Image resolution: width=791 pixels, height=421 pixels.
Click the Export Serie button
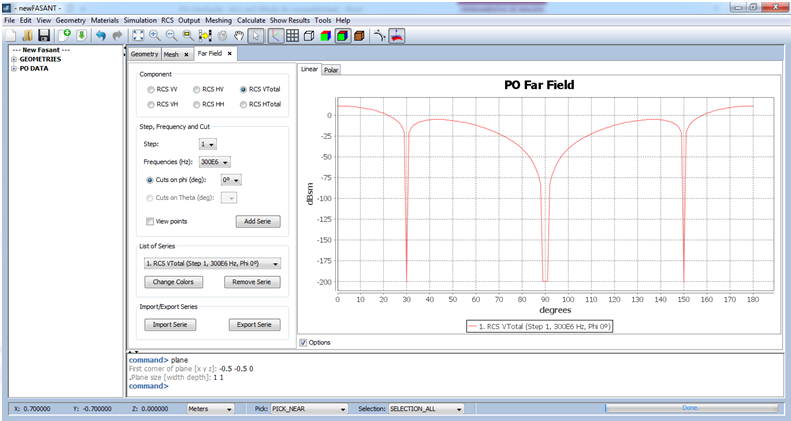click(x=254, y=324)
